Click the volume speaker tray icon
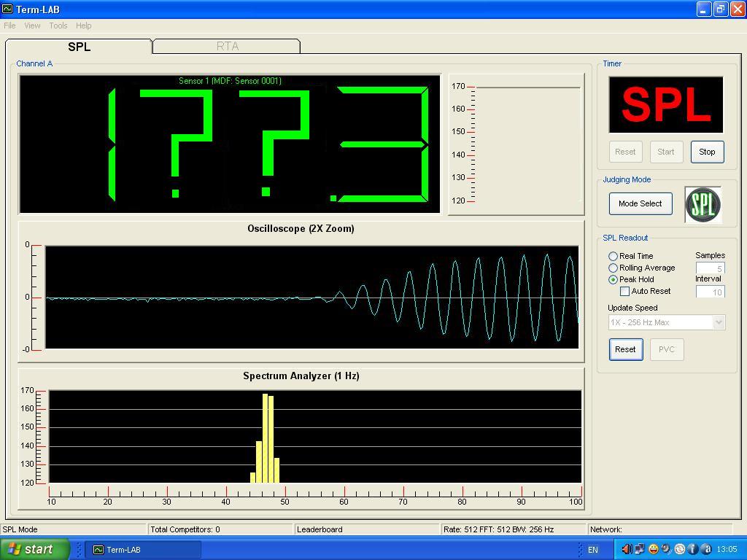 627,549
